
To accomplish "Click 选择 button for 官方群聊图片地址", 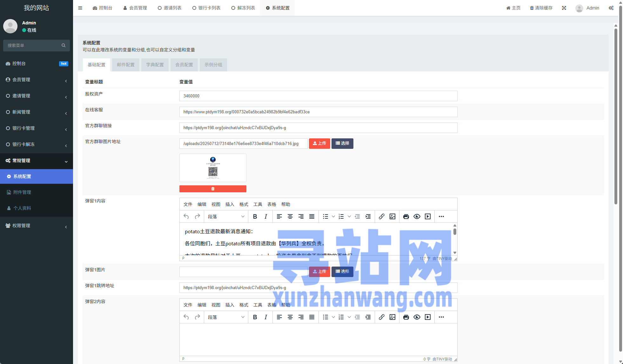I will tap(342, 143).
